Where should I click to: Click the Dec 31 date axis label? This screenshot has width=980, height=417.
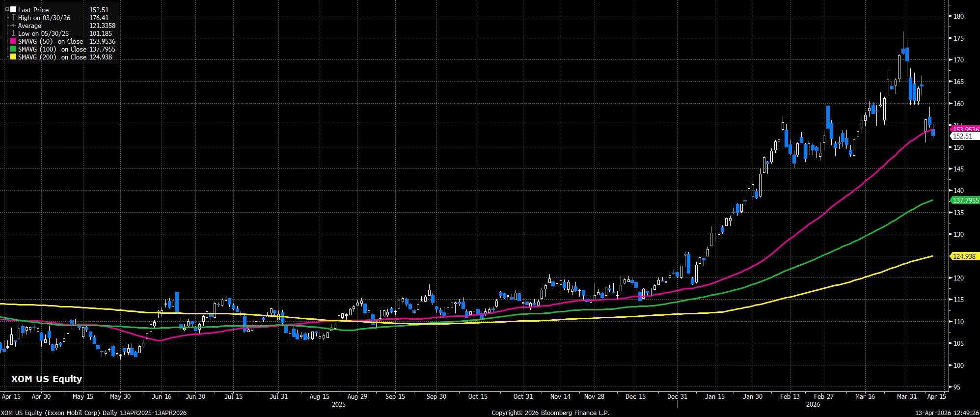pos(677,396)
